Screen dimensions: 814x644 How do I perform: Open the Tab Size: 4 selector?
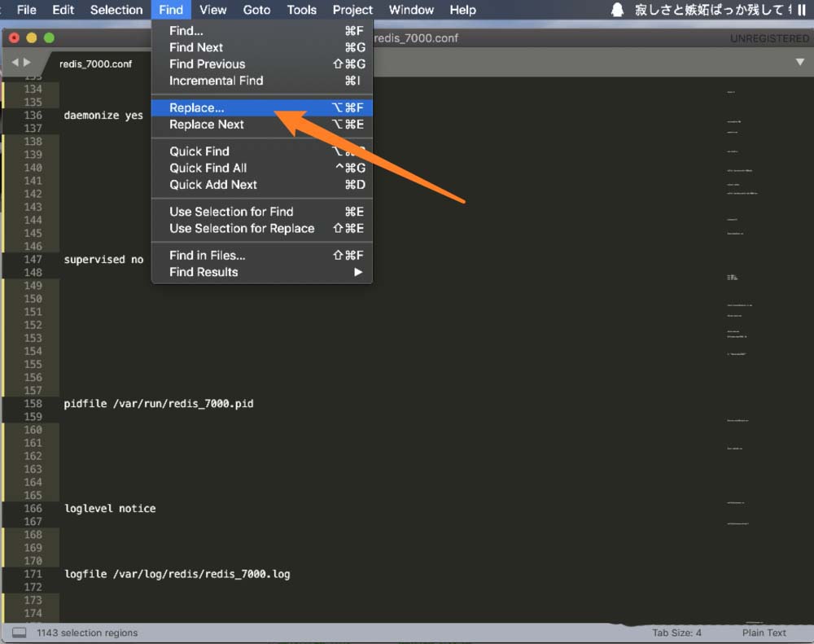(x=676, y=633)
